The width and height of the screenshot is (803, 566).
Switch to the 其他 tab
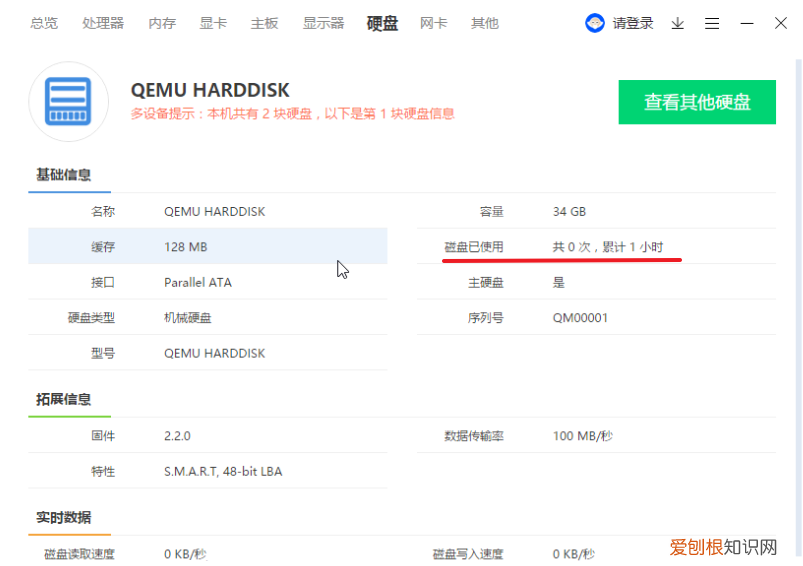pyautogui.click(x=484, y=23)
